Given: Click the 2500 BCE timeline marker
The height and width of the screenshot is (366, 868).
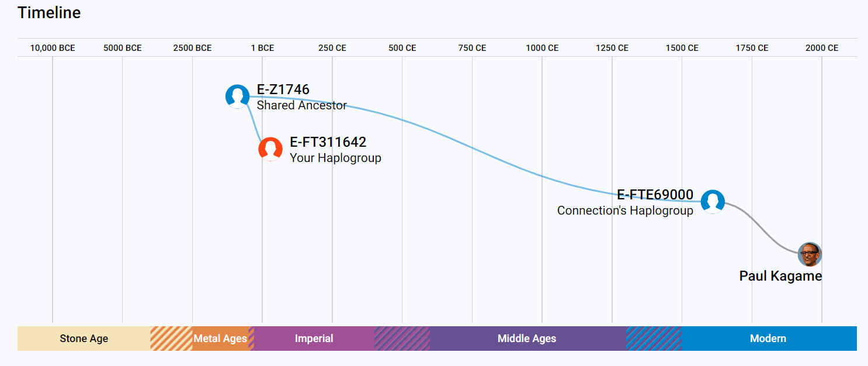Looking at the screenshot, I should tap(192, 48).
